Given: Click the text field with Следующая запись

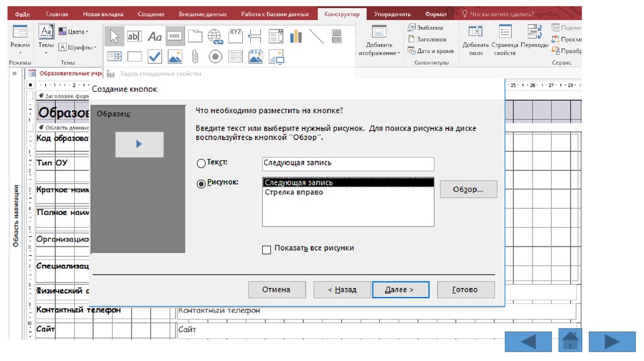Looking at the screenshot, I should click(348, 164).
